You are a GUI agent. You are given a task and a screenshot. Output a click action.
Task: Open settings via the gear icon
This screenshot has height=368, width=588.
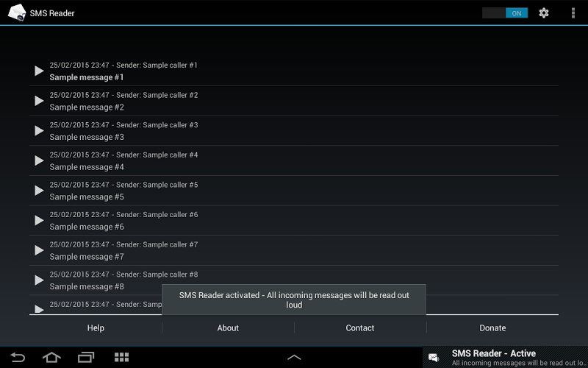tap(544, 13)
